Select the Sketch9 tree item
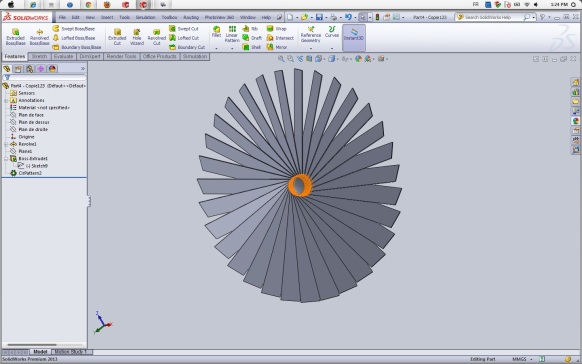Image resolution: width=582 pixels, height=364 pixels. (33, 166)
